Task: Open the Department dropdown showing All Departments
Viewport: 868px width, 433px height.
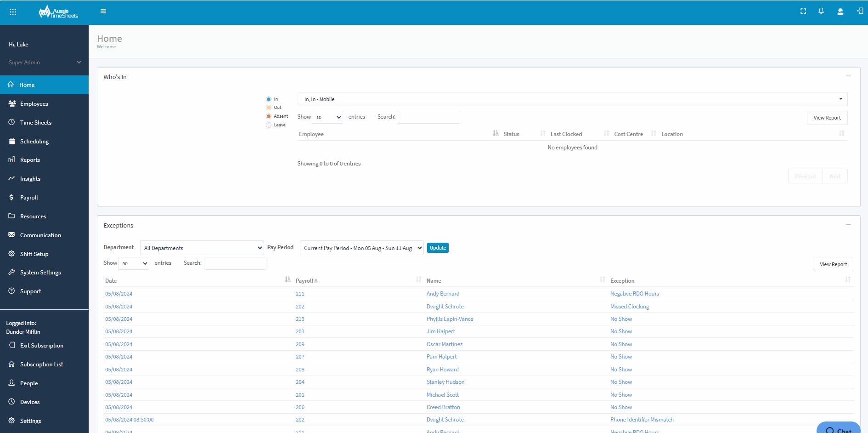Action: [x=202, y=247]
